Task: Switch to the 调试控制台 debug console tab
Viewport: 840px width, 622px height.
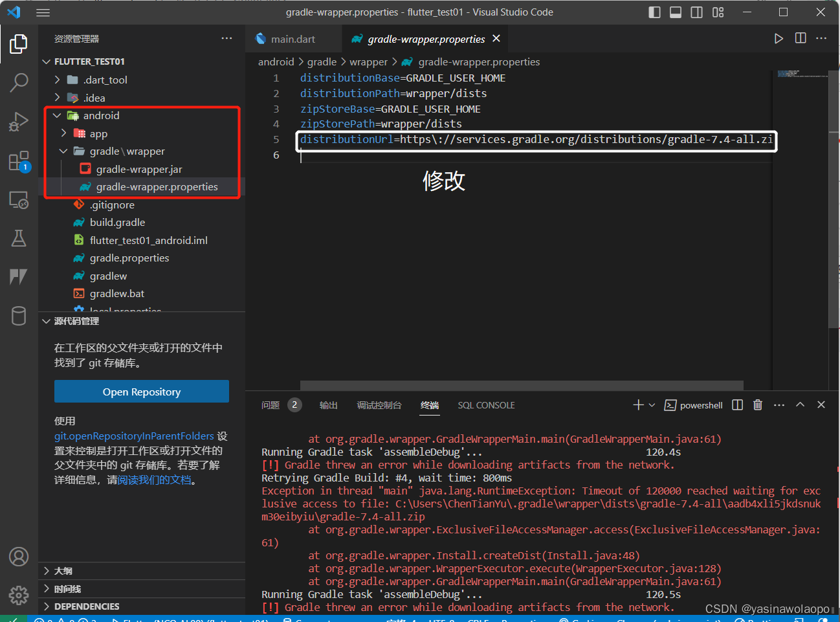Action: coord(379,405)
